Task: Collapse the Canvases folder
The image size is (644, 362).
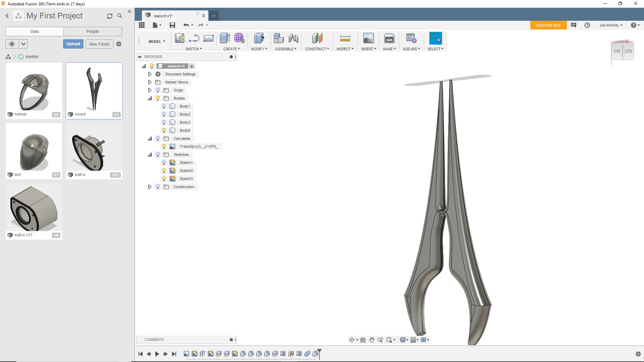Action: 150,138
